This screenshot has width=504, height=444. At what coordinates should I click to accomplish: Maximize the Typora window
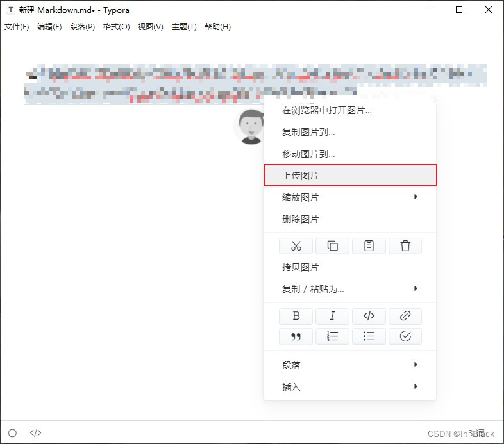(459, 10)
